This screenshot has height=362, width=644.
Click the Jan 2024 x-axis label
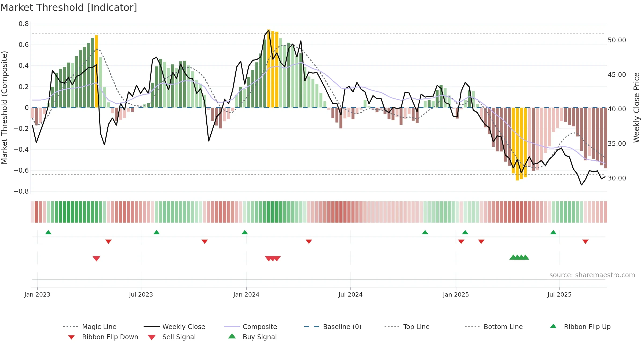tap(246, 294)
